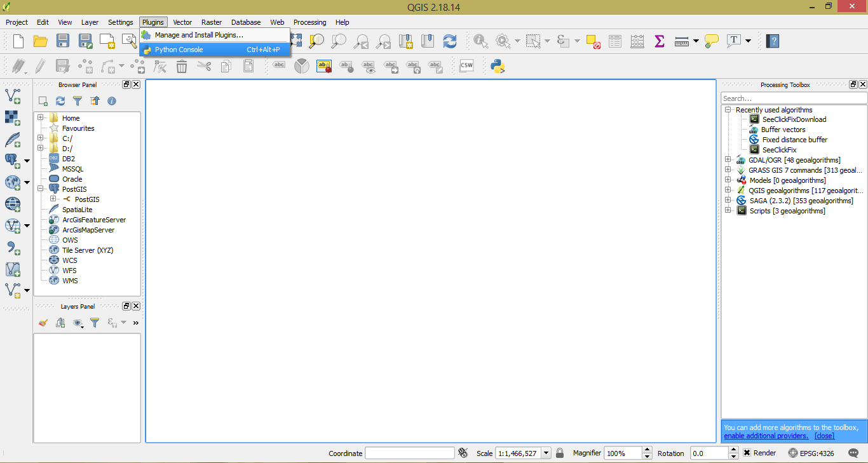Viewport: 868px width, 463px height.
Task: Expand the GDAL/OGR algorithms group
Action: 728,160
